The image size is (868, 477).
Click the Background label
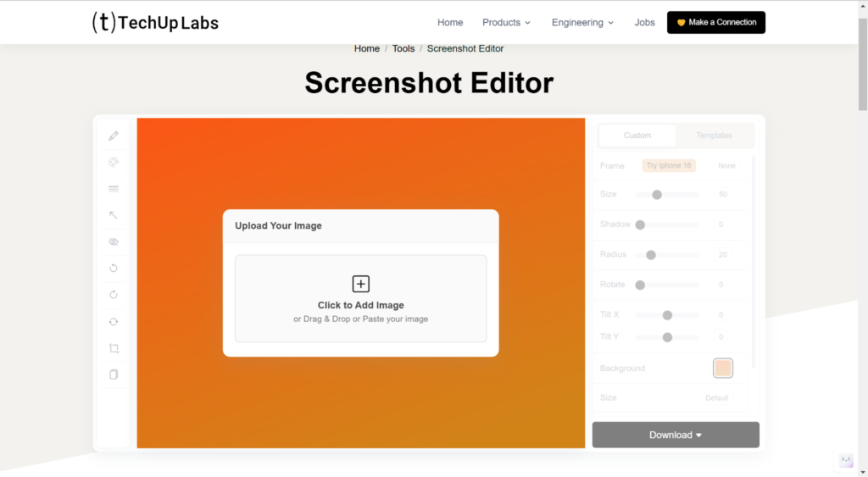623,369
